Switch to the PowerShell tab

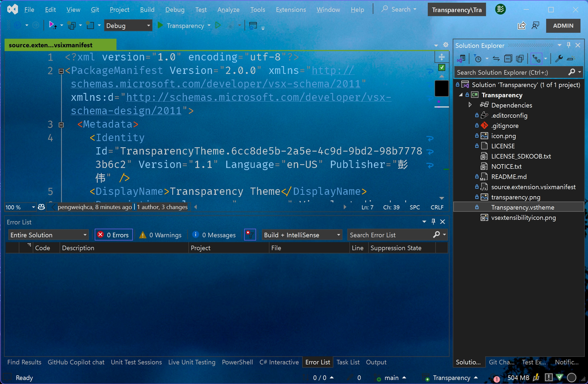[x=237, y=362]
